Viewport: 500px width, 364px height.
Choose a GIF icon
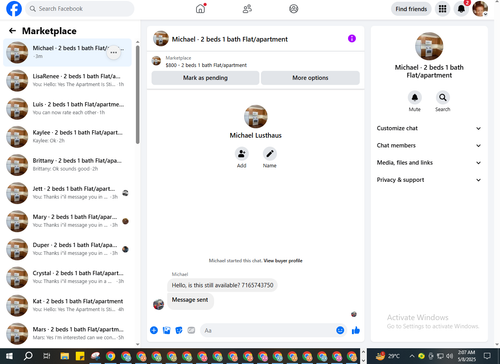[191, 330]
